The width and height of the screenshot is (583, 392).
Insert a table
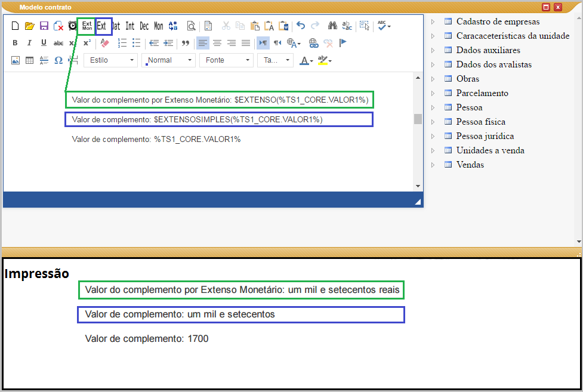29,60
